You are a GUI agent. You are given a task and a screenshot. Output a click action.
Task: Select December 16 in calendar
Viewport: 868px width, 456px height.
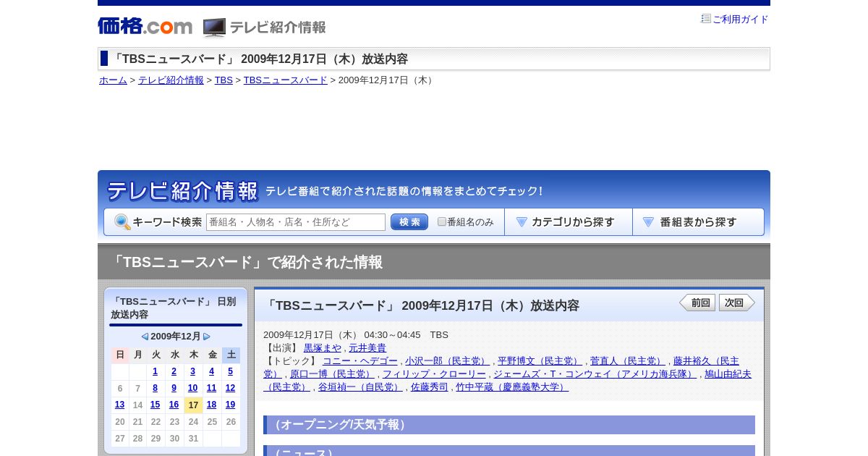point(174,405)
